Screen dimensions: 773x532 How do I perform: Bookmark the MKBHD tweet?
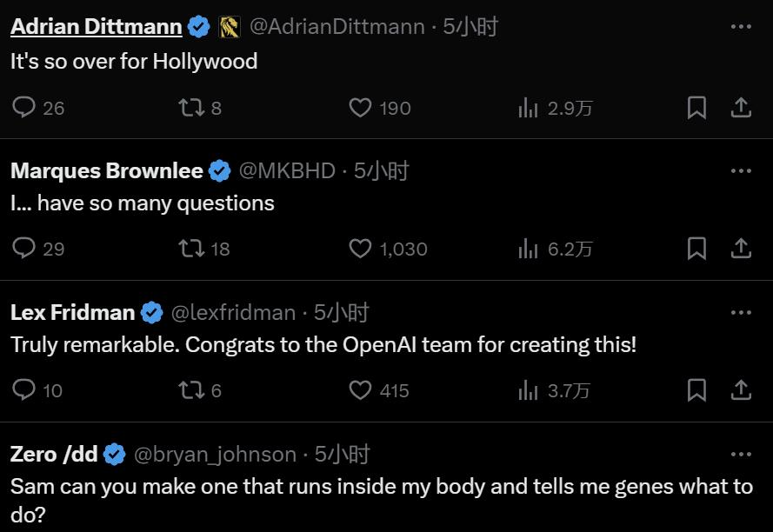[x=696, y=249]
